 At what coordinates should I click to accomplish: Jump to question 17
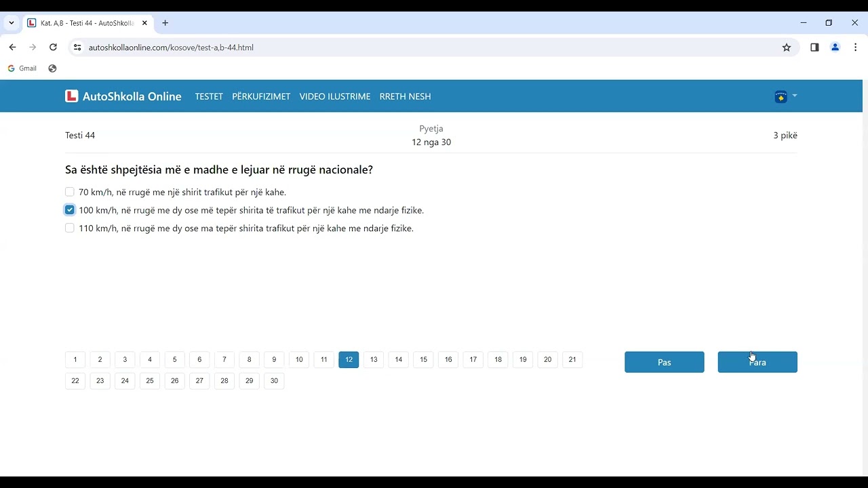coord(473,359)
